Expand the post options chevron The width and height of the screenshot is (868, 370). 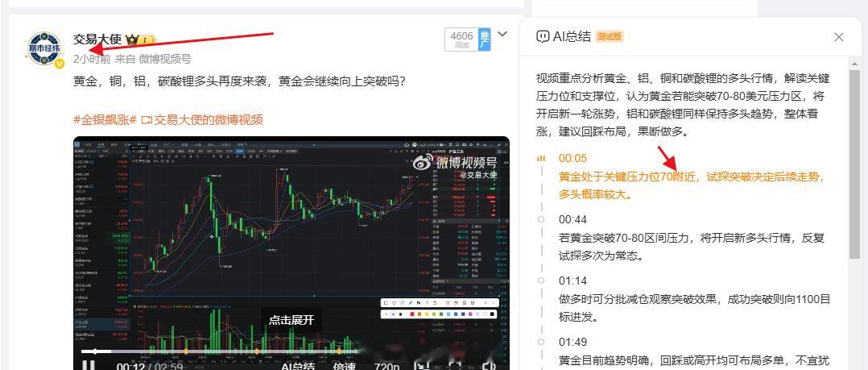tap(502, 35)
